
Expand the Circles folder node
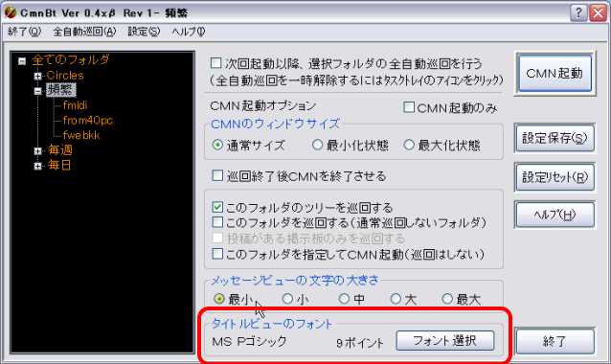pos(37,76)
